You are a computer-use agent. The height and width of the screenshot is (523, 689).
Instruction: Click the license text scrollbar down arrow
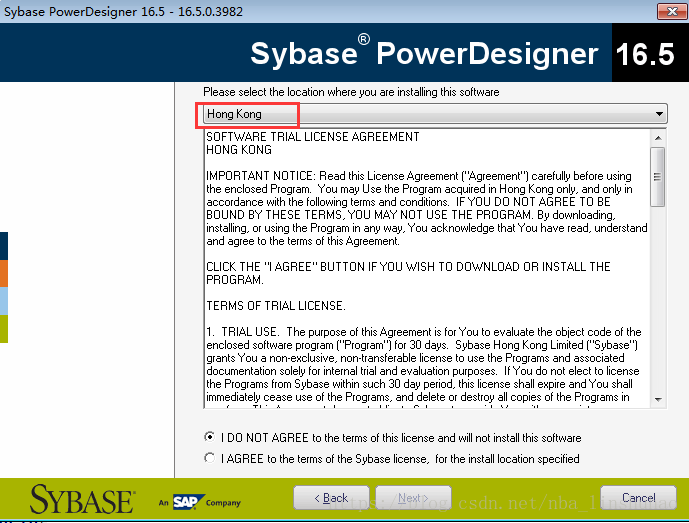[658, 400]
